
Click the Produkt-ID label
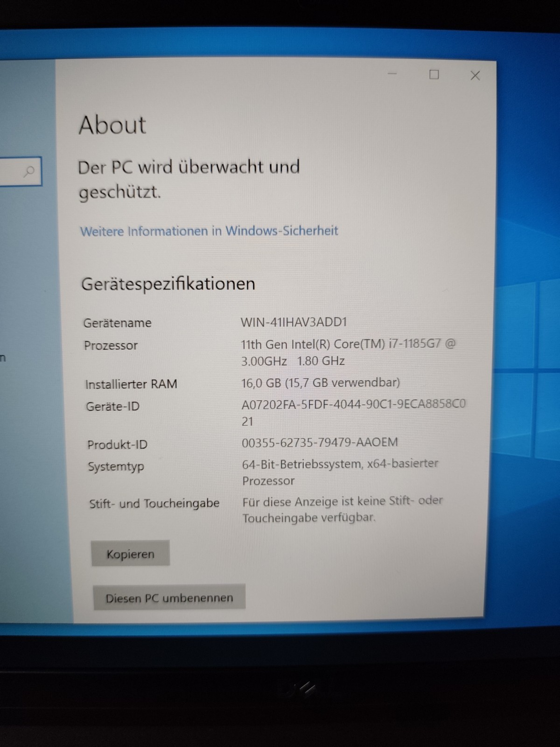coord(117,444)
